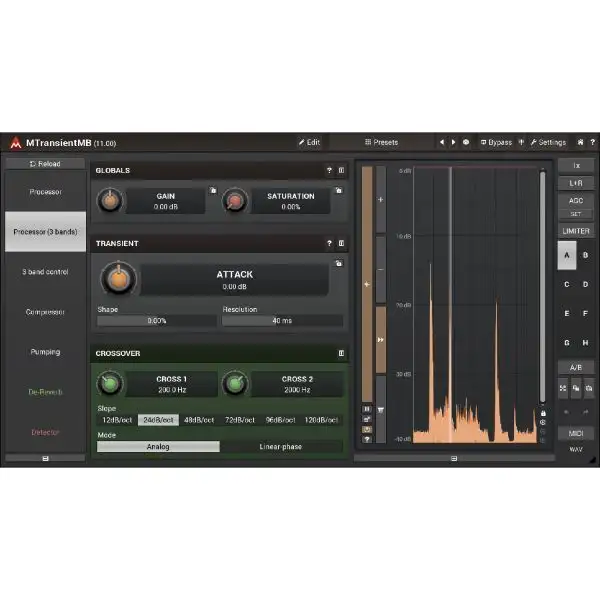
Task: Click the Attack 0.00 dB value field
Action: tap(235, 280)
